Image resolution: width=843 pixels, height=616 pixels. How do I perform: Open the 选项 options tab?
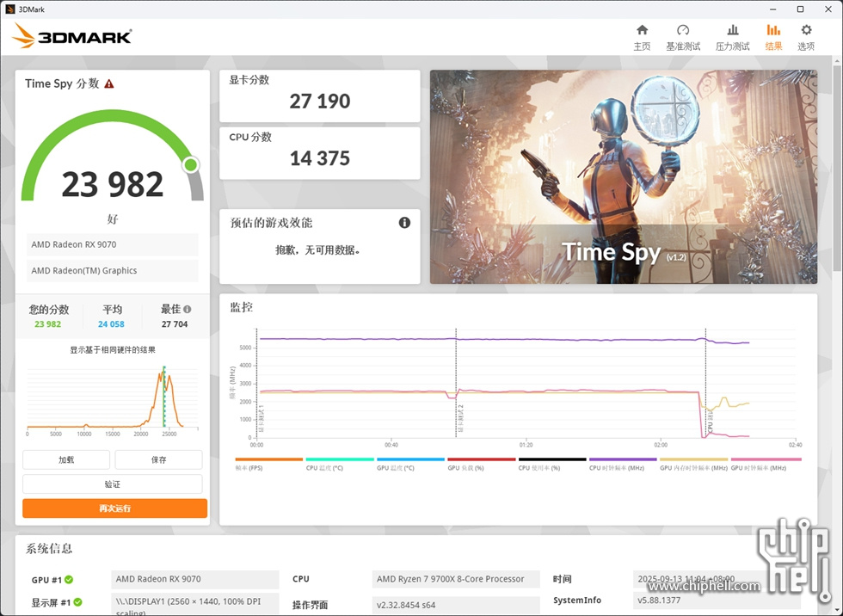coord(805,37)
